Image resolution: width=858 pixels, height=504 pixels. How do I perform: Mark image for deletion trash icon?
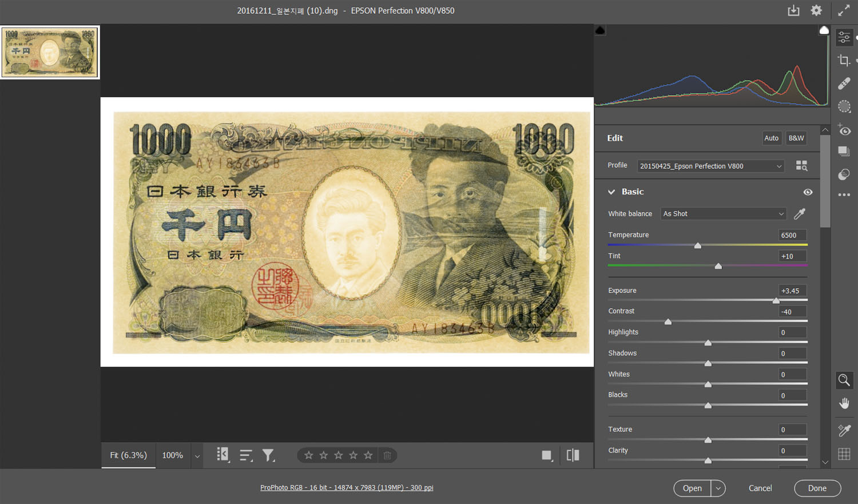click(x=387, y=455)
